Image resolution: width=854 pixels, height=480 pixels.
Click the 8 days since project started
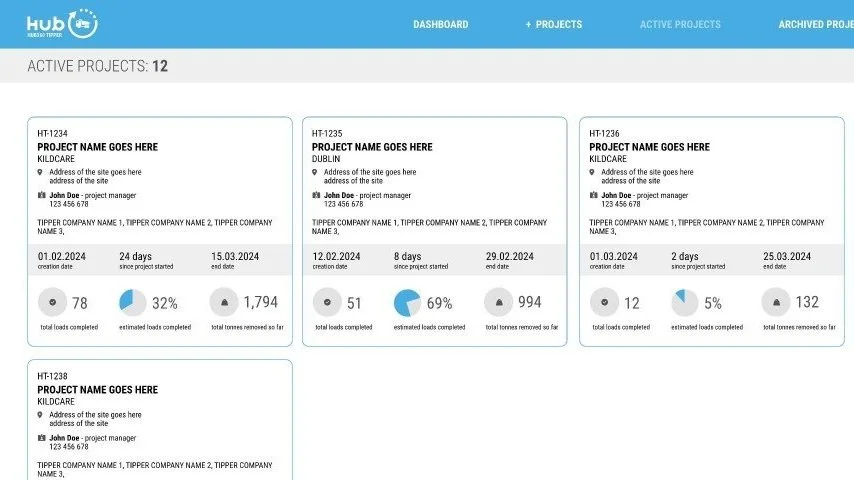(407, 257)
